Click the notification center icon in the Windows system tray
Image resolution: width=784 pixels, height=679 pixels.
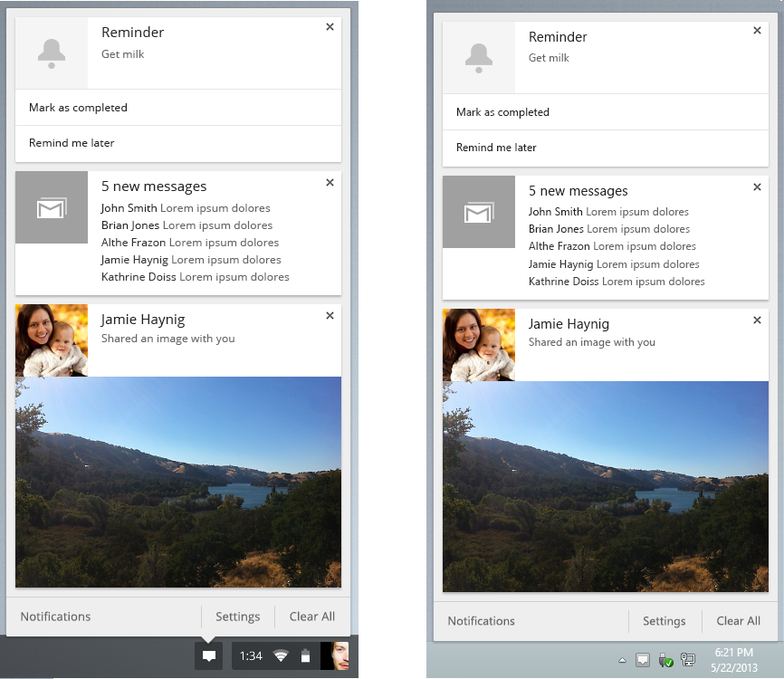[x=643, y=661]
